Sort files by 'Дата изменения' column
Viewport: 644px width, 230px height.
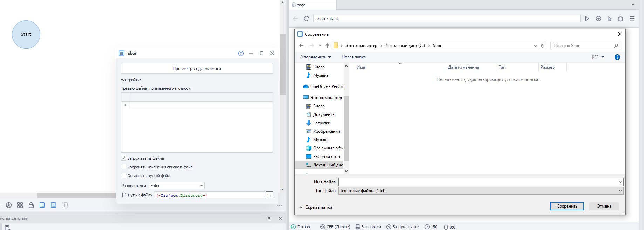463,67
